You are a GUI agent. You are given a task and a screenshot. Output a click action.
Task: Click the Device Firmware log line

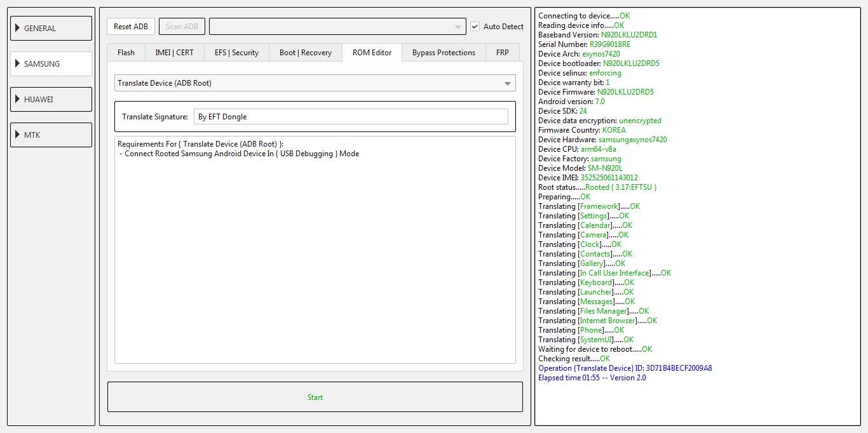(596, 92)
